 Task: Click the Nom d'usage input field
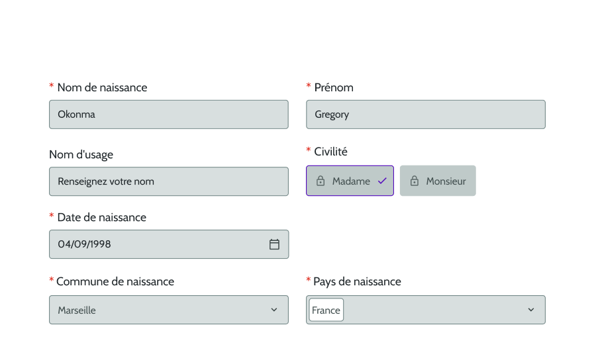tap(169, 181)
